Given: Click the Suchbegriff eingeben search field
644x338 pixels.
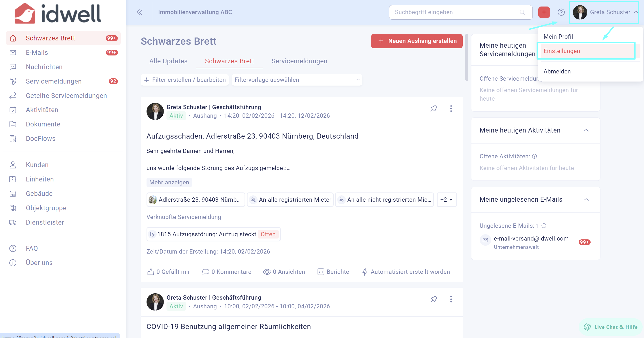Looking at the screenshot, I should 455,12.
